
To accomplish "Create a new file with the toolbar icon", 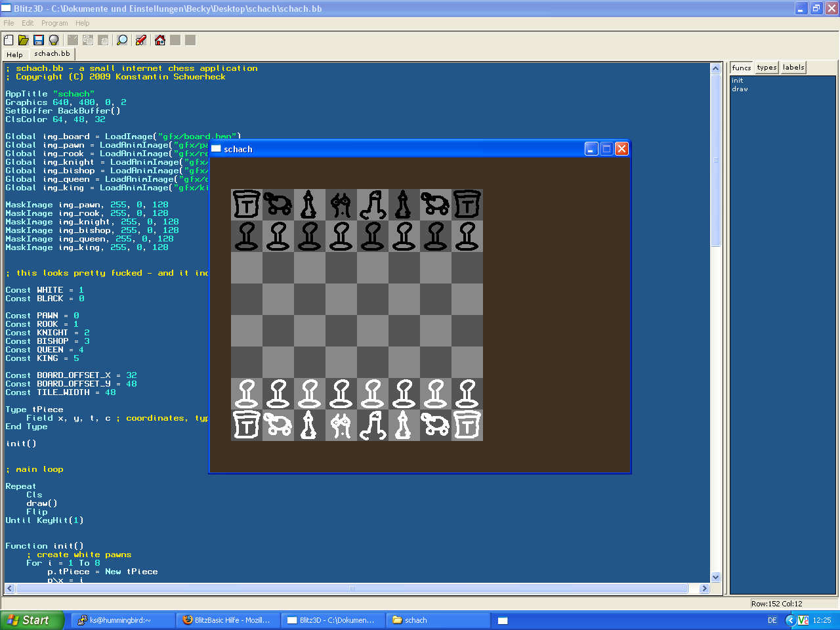I will [9, 40].
